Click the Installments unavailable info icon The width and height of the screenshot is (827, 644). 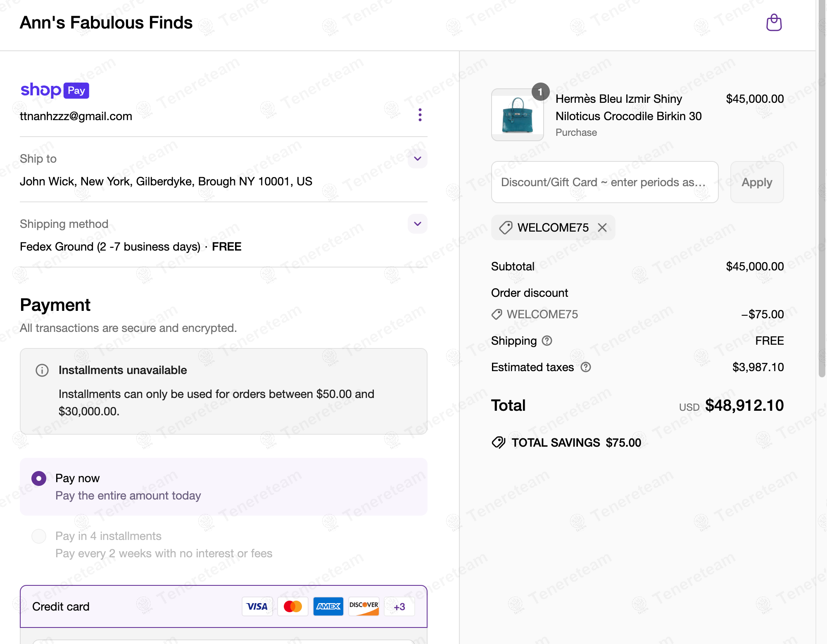click(x=42, y=370)
